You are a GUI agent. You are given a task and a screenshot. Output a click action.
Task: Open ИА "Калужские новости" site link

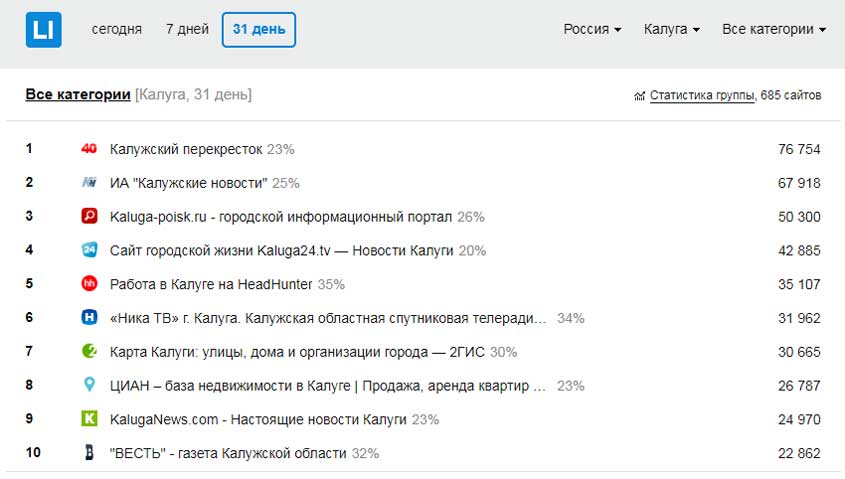188,183
